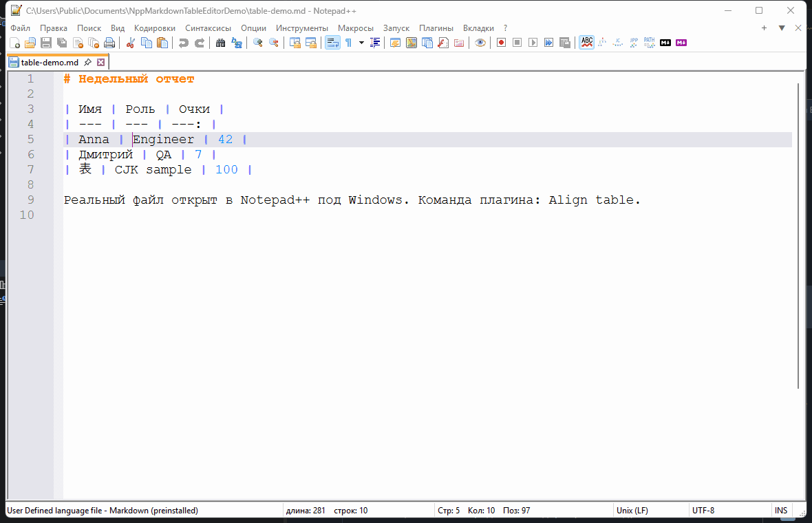Save the file with the floppy icon
The height and width of the screenshot is (523, 812).
coord(46,43)
